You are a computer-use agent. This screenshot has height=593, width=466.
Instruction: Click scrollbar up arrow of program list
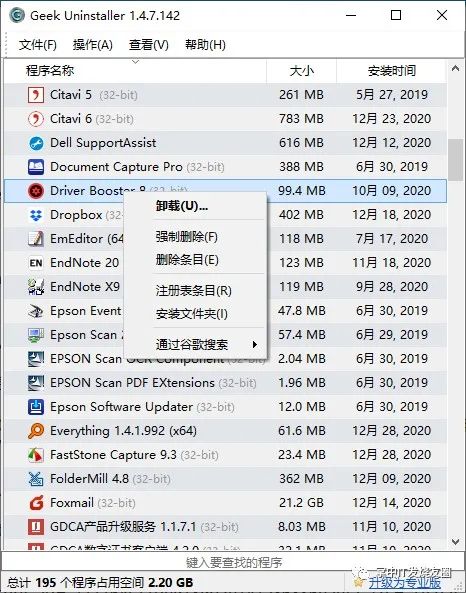pos(456,68)
